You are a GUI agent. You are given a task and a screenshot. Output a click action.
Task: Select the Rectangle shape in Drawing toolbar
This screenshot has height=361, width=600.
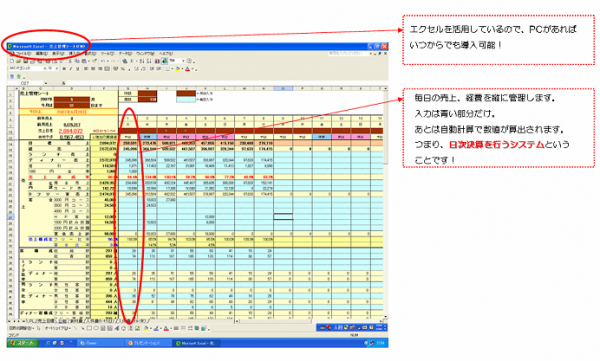[x=89, y=328]
